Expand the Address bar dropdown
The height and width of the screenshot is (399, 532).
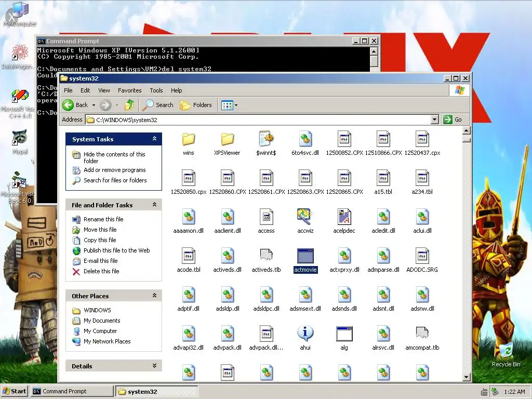(x=435, y=119)
